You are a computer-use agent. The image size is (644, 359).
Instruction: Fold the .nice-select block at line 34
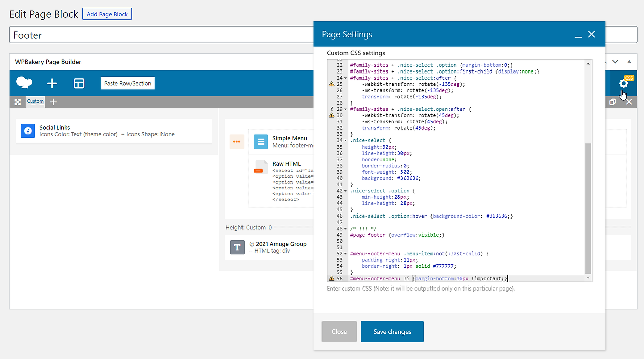[x=345, y=140]
